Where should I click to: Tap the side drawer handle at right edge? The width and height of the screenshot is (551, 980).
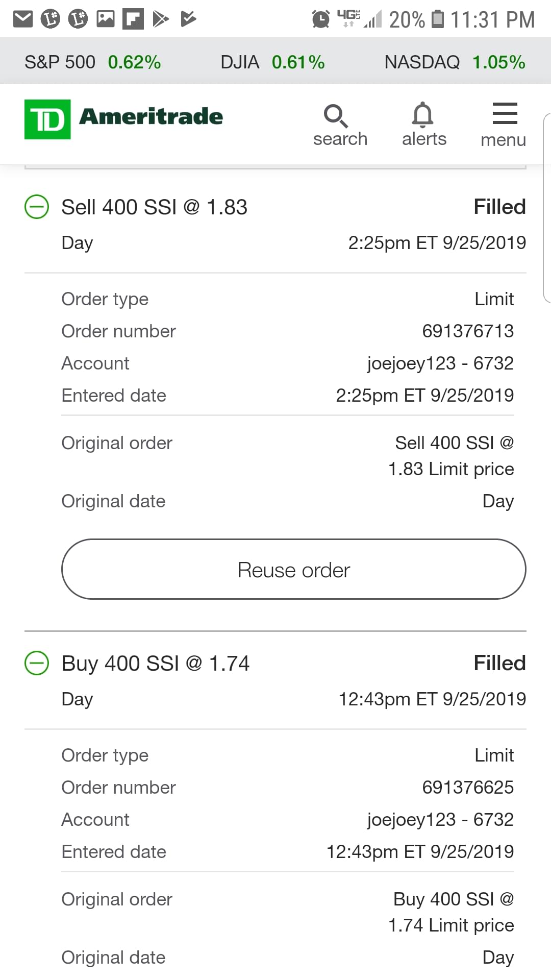pos(546,208)
